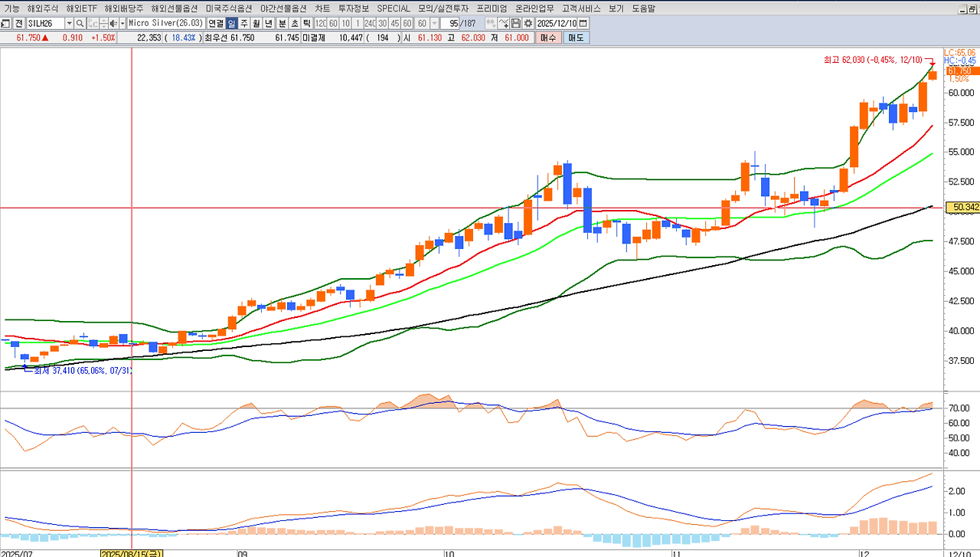
Task: Open the 해외선물옵션 menu
Action: tap(175, 8)
